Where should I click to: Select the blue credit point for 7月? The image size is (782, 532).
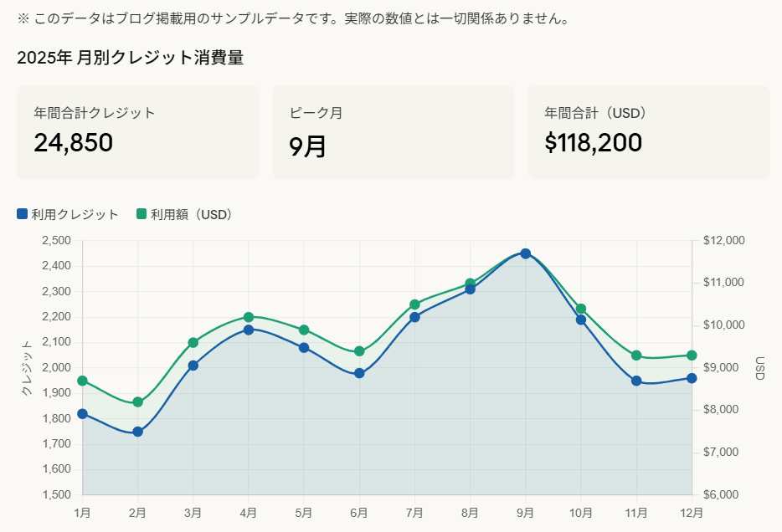click(x=414, y=317)
